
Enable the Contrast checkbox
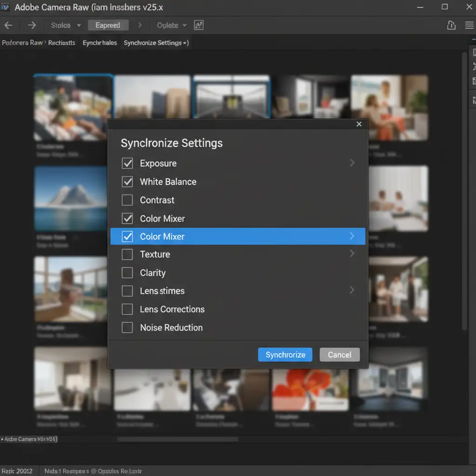click(127, 200)
